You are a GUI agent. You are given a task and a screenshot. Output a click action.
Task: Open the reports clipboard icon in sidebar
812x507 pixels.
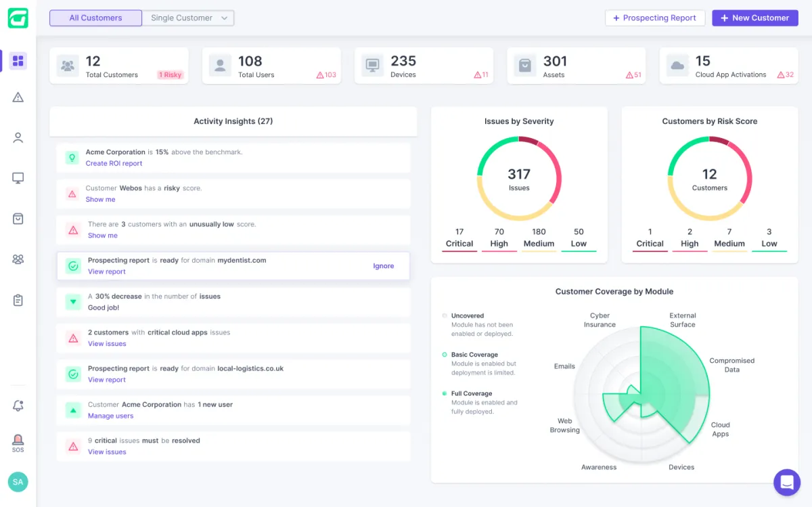18,300
